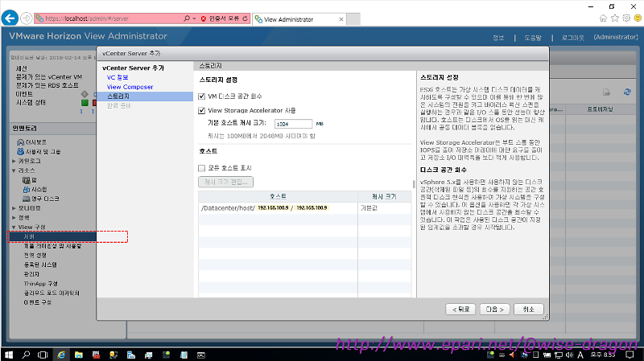Open browser favorites star icon

tap(615, 18)
